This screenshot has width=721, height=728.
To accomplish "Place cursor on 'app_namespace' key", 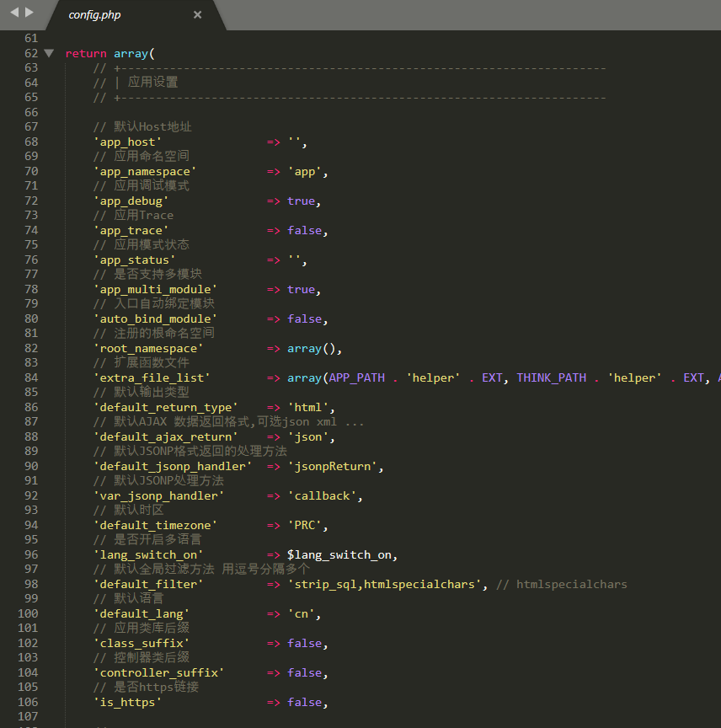I will [145, 172].
